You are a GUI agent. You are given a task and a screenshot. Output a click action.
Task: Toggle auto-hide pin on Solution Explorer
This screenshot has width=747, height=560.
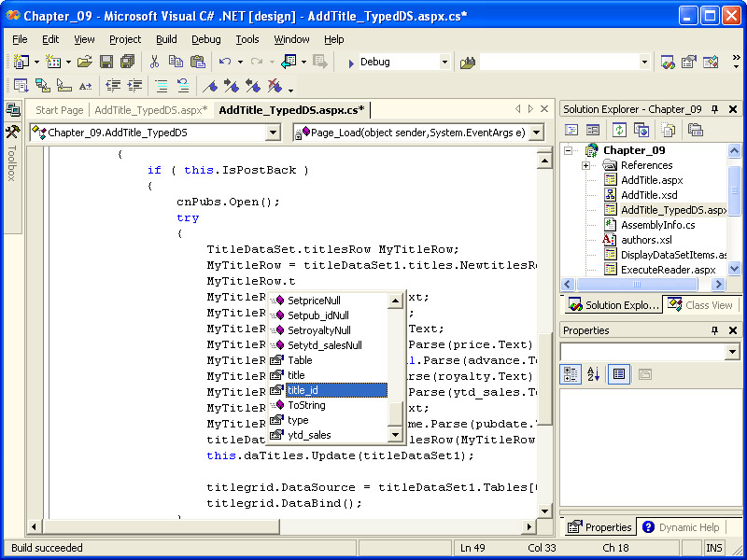click(715, 109)
